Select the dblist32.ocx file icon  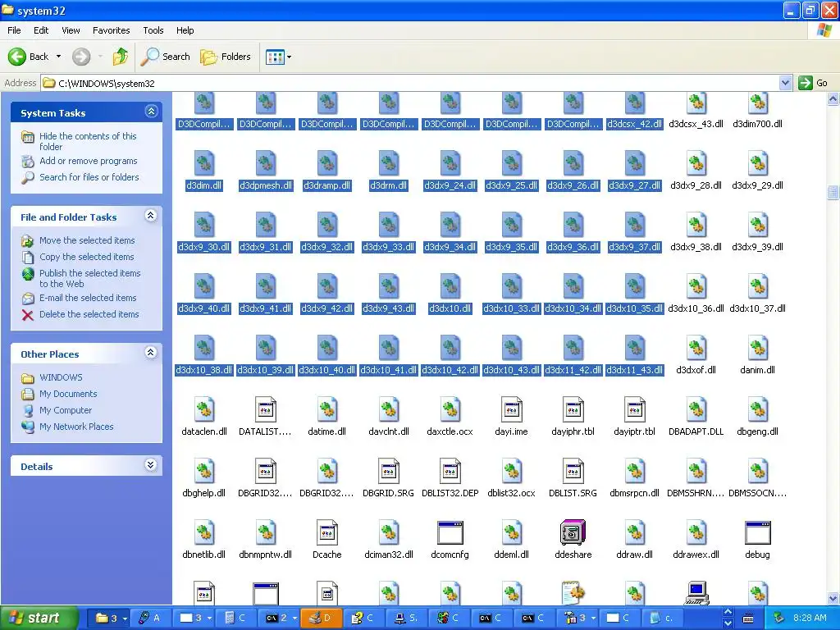click(x=512, y=472)
